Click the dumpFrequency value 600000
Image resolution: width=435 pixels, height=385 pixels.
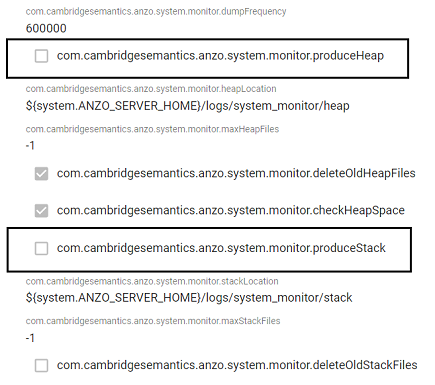coord(46,28)
